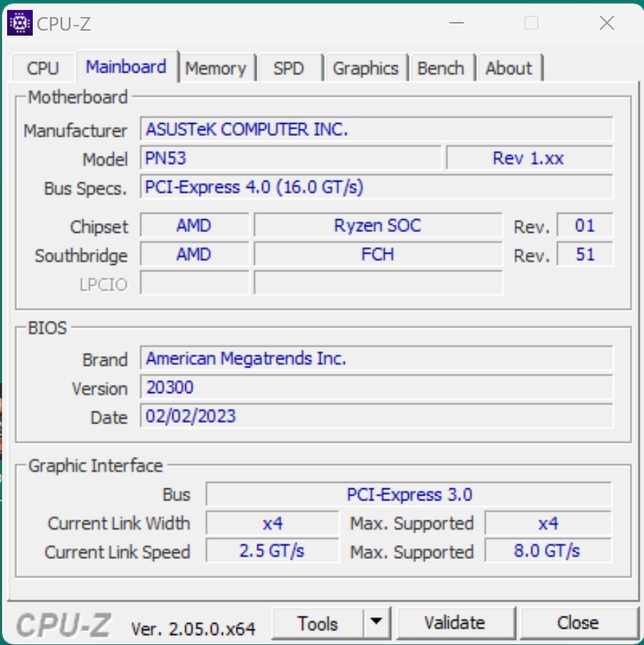Screen dimensions: 644x645
Task: Click the Manufacturer field showing ASUSTeK
Action: [x=376, y=130]
